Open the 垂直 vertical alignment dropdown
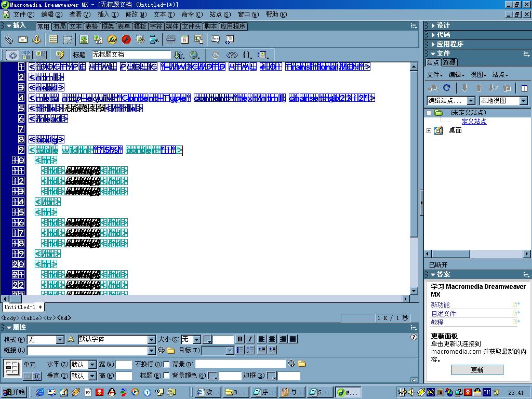 (x=92, y=376)
